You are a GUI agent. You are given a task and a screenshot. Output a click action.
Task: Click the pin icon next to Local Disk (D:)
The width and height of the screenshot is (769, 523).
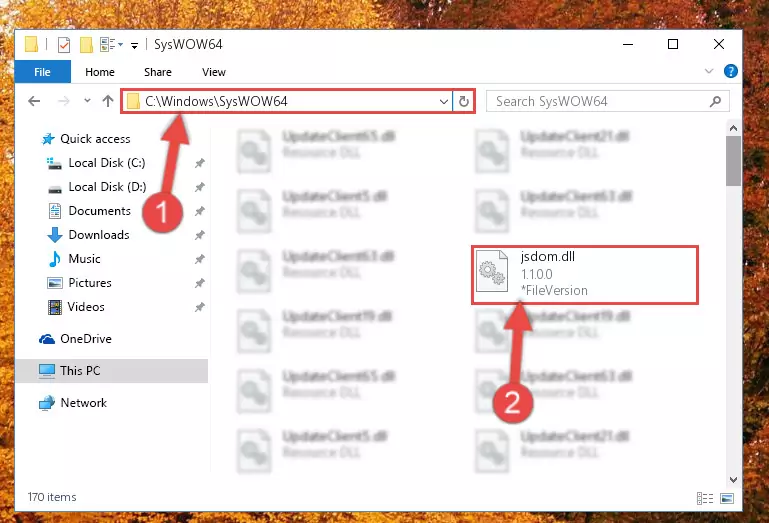point(200,187)
